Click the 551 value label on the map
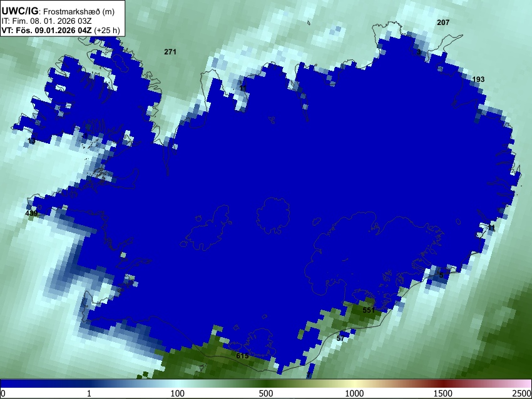This screenshot has height=399, width=532. (369, 310)
